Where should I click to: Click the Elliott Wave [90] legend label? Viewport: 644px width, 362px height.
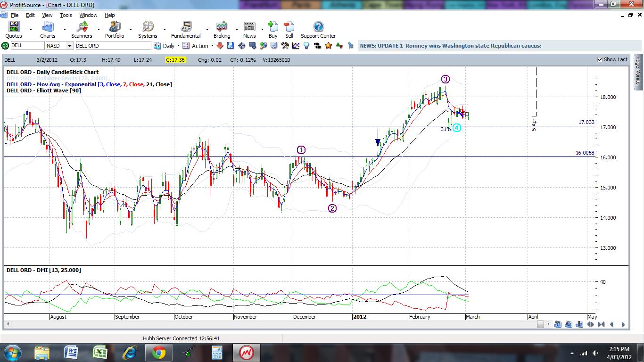43,90
